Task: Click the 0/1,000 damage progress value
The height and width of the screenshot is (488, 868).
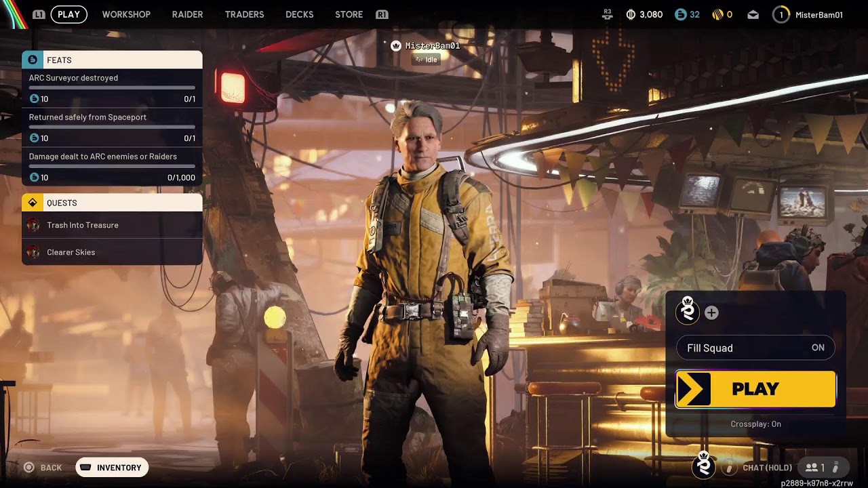Action: tap(181, 178)
